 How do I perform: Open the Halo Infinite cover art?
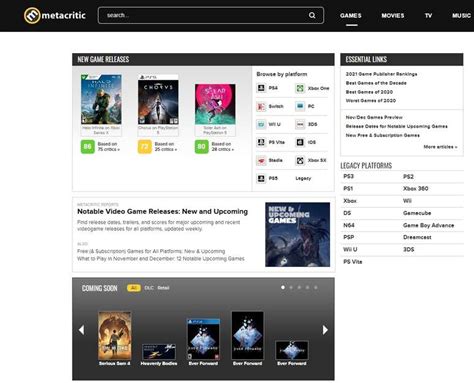(101, 99)
